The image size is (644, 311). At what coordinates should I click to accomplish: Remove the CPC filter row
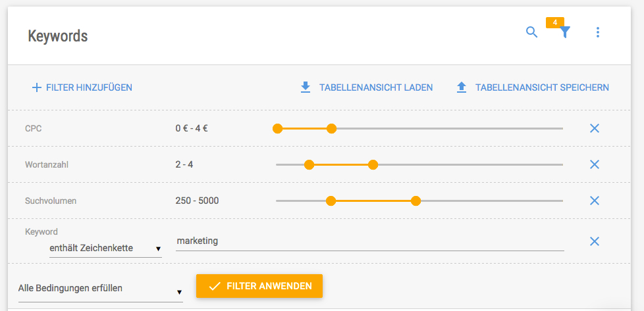coord(595,128)
